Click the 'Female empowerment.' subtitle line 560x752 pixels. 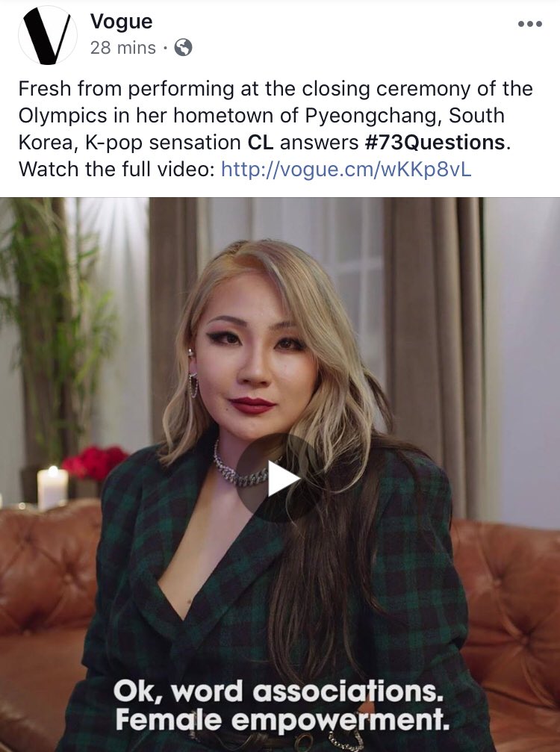282,721
